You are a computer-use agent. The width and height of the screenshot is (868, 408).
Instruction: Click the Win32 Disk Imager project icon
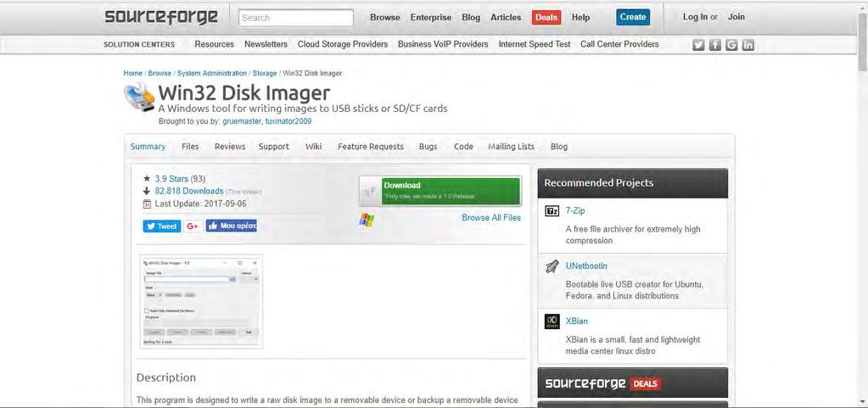click(139, 98)
